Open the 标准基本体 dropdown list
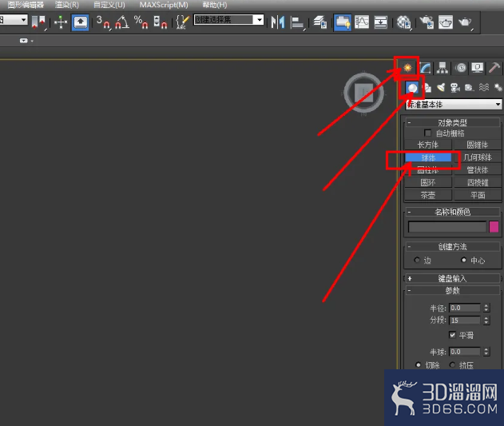This screenshot has width=504, height=426. coord(453,105)
